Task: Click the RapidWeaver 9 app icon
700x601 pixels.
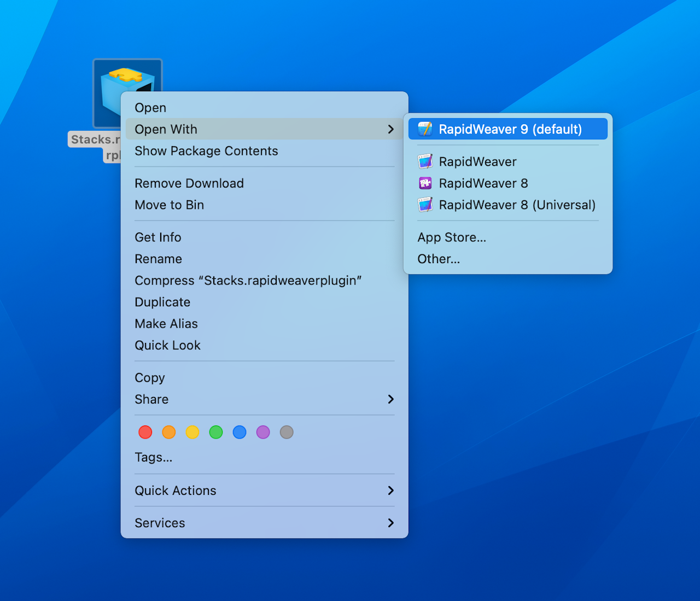Action: click(425, 129)
